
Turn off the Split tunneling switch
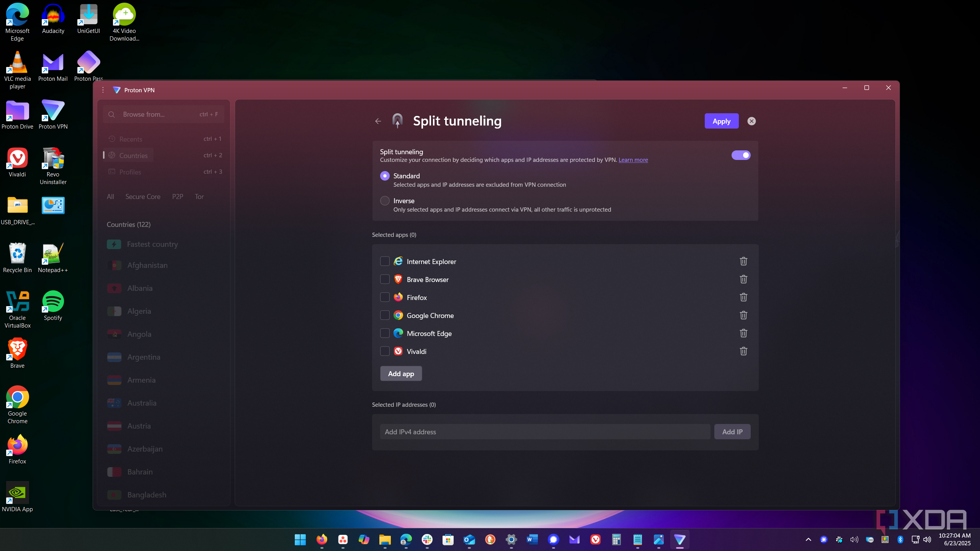(741, 155)
